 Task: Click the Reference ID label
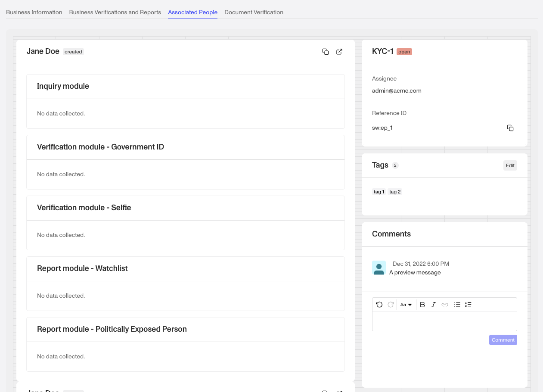[x=389, y=113]
